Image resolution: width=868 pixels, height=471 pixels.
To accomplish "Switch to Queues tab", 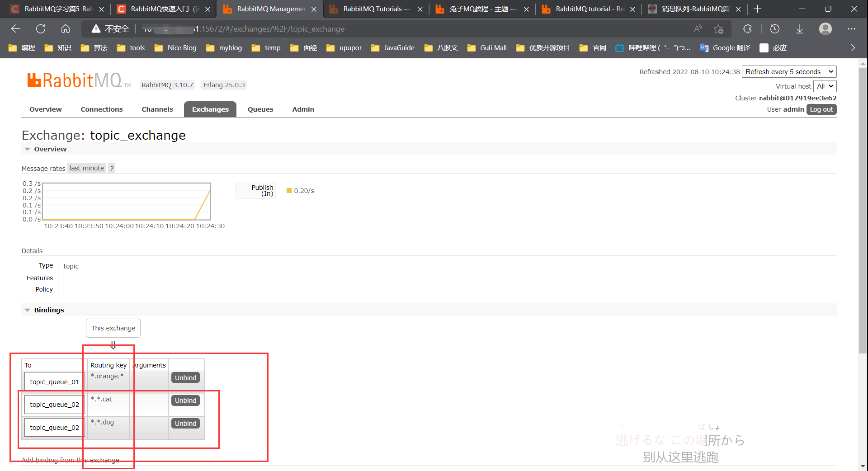I will 260,109.
